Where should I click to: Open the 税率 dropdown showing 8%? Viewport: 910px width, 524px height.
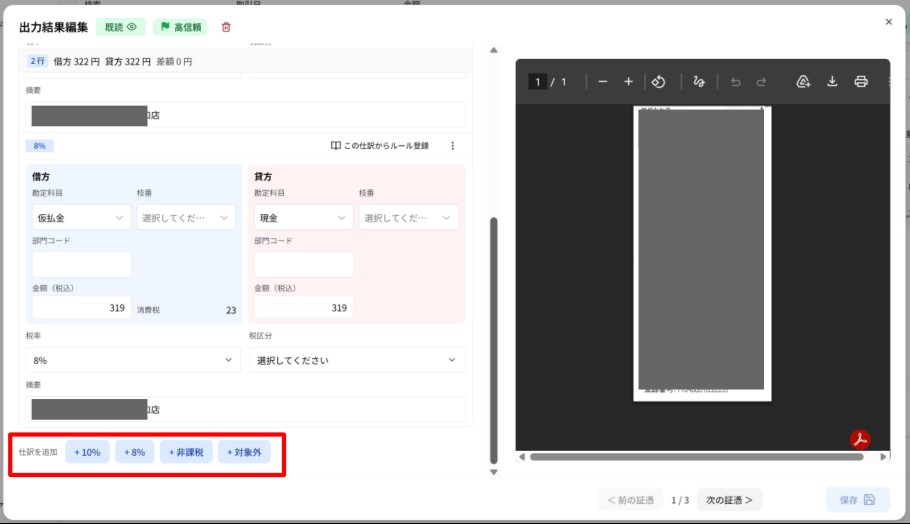(x=133, y=360)
